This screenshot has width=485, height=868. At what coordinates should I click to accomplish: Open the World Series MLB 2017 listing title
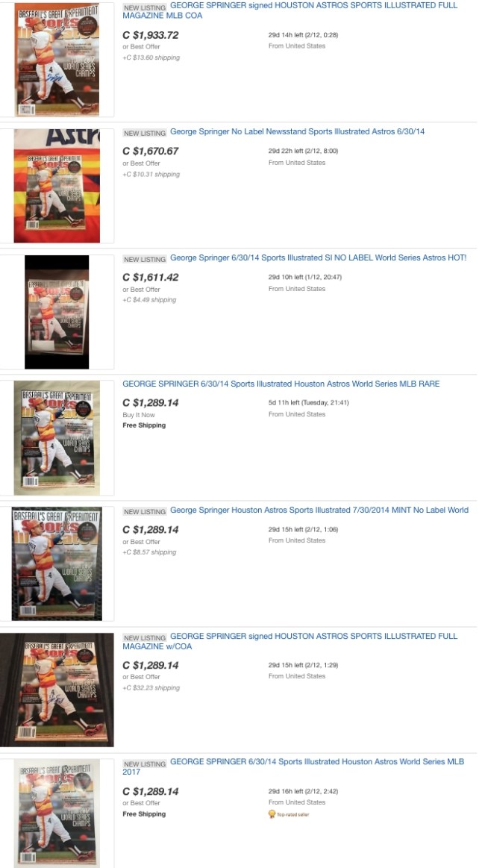pos(293,766)
